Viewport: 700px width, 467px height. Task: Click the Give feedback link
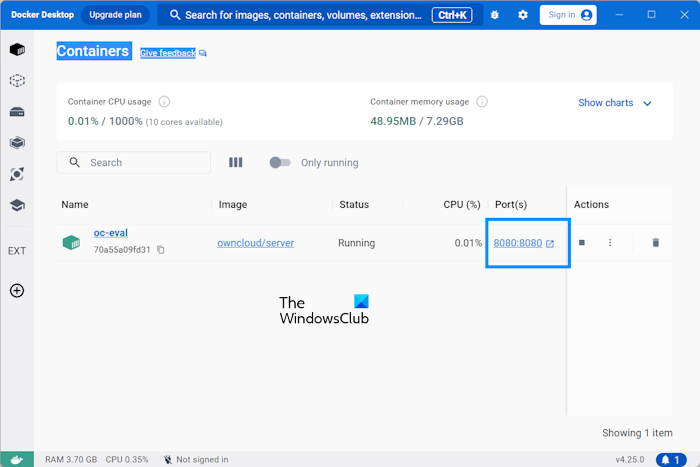pos(167,53)
